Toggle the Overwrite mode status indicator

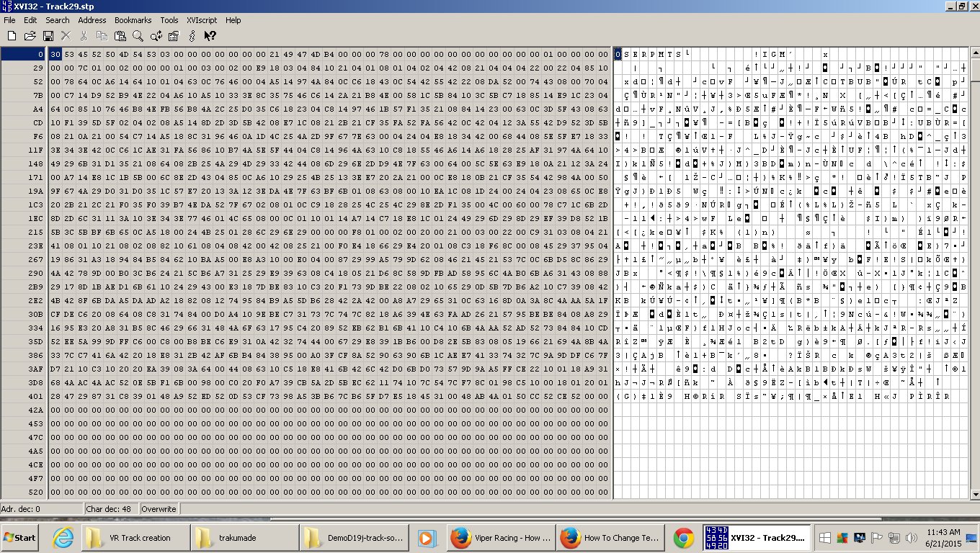(159, 508)
